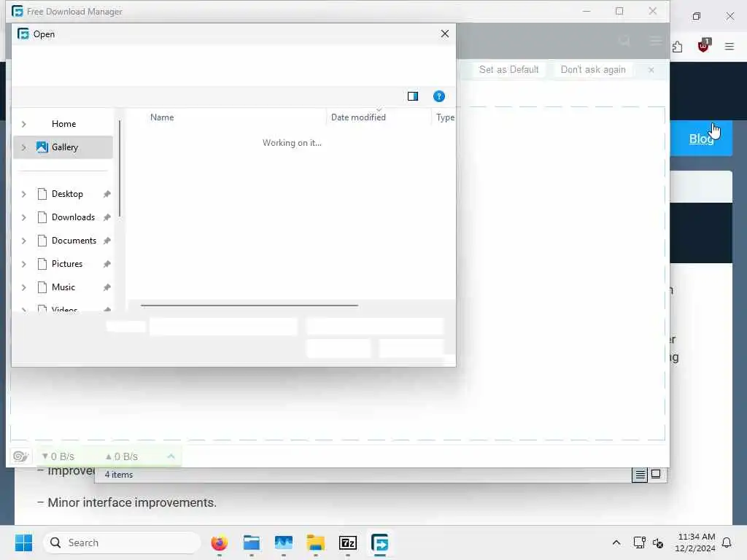Click the muted volume tray icon
The height and width of the screenshot is (560, 747).
click(x=658, y=542)
